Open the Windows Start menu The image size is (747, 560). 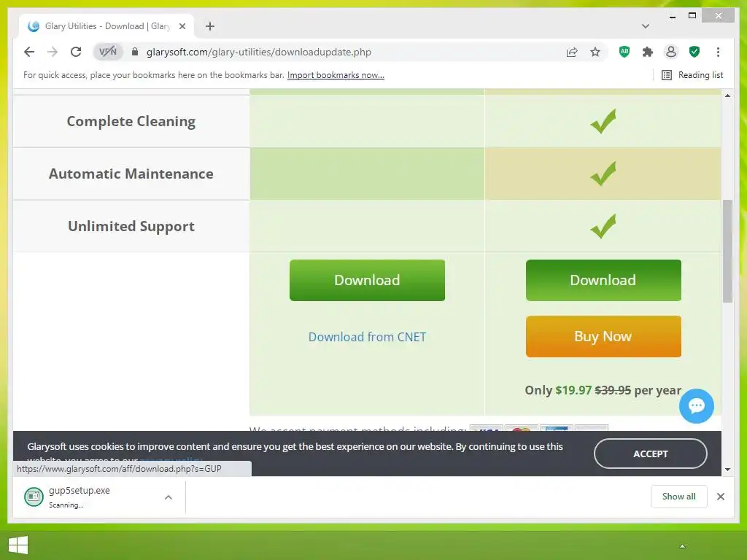pos(18,545)
